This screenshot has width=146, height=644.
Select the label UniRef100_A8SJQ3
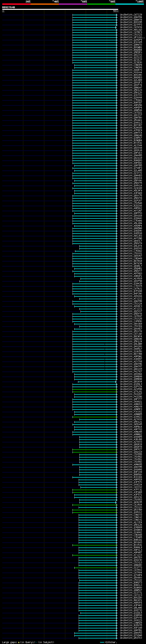131,30
